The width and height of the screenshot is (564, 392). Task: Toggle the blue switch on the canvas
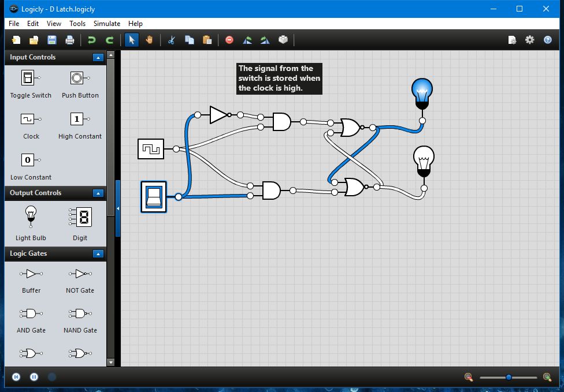click(x=154, y=197)
